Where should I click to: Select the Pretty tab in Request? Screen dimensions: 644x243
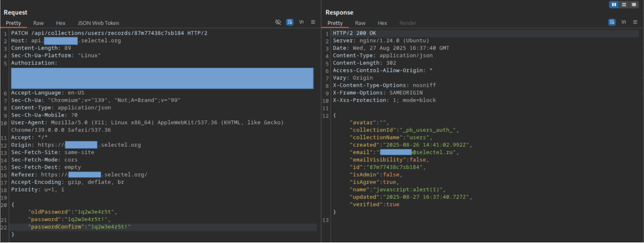click(x=14, y=23)
